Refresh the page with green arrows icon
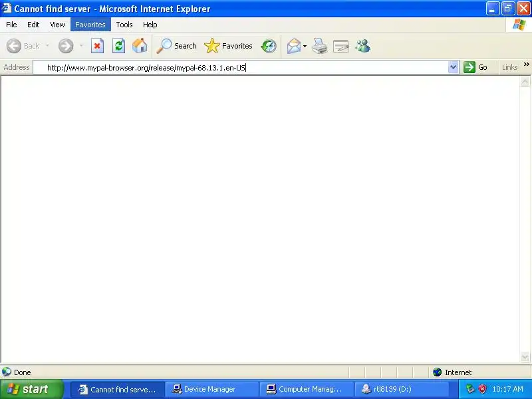 tap(119, 46)
